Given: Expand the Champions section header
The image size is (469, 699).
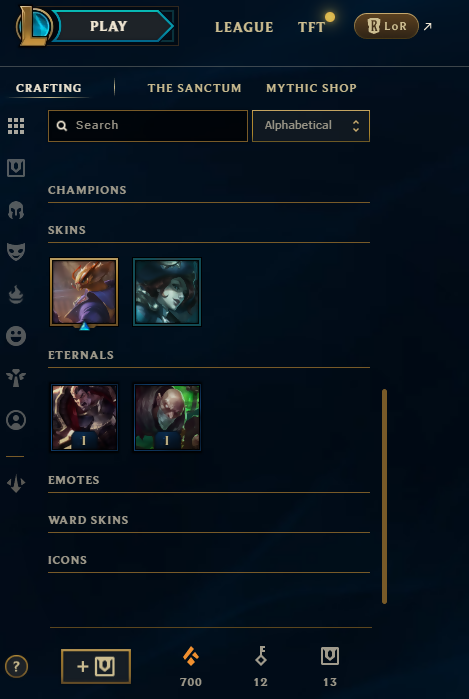Looking at the screenshot, I should (x=209, y=190).
